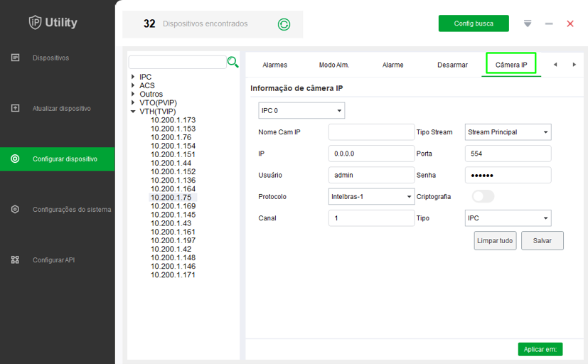Click the Limpar tudo button
The width and height of the screenshot is (588, 364).
coord(495,241)
